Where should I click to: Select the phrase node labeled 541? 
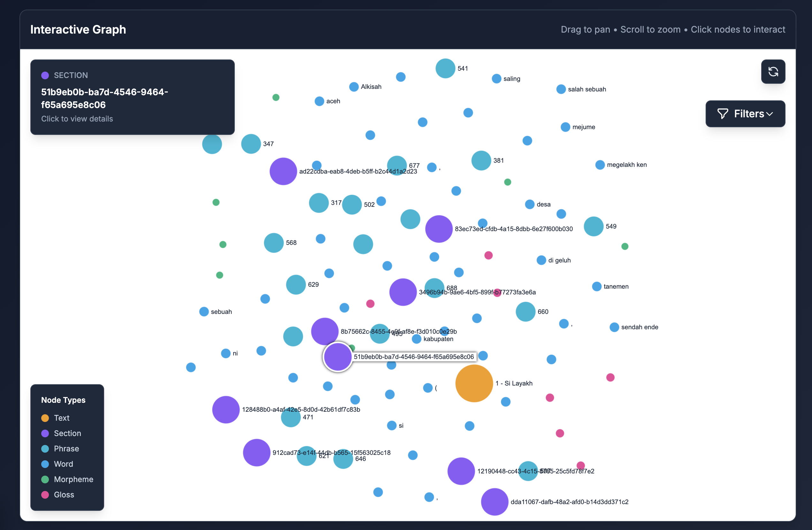445,68
